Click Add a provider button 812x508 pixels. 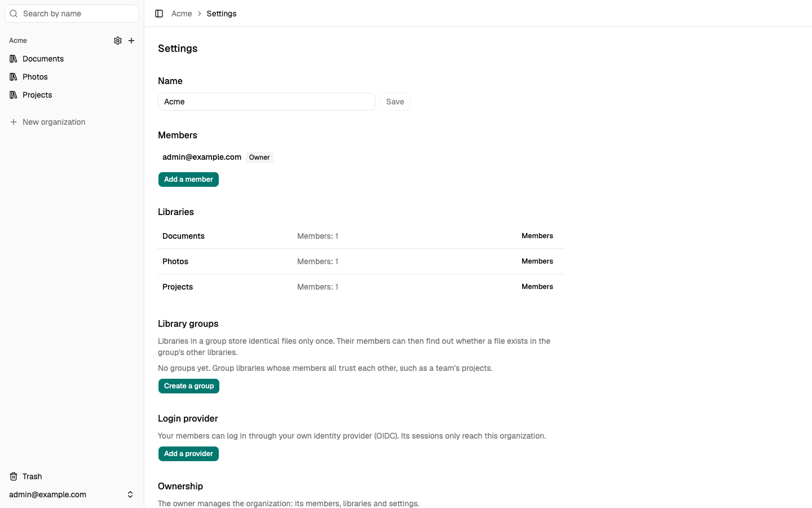pos(188,454)
